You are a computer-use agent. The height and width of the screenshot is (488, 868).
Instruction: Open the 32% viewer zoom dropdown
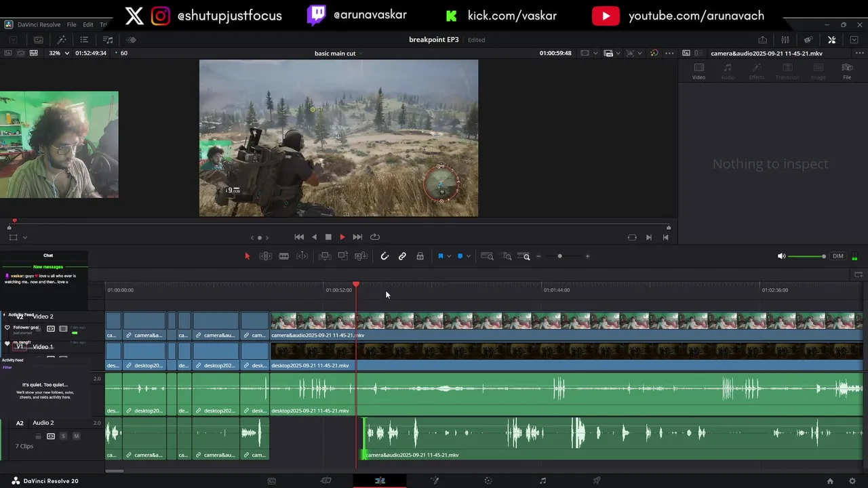59,53
